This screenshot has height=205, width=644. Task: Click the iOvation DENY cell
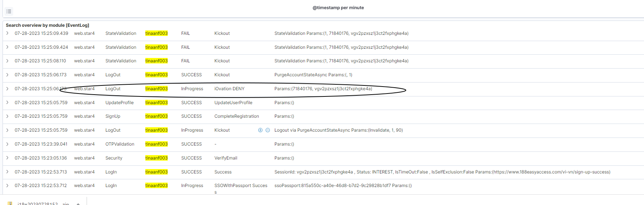click(x=229, y=89)
